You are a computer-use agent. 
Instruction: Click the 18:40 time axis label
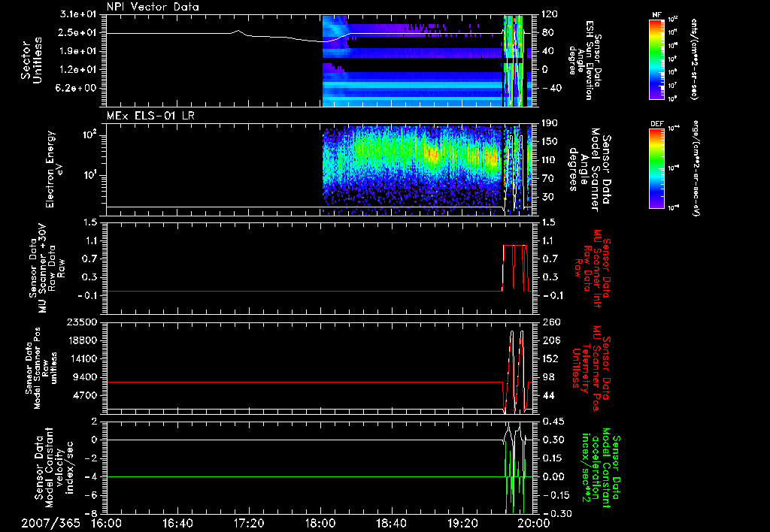pyautogui.click(x=391, y=523)
